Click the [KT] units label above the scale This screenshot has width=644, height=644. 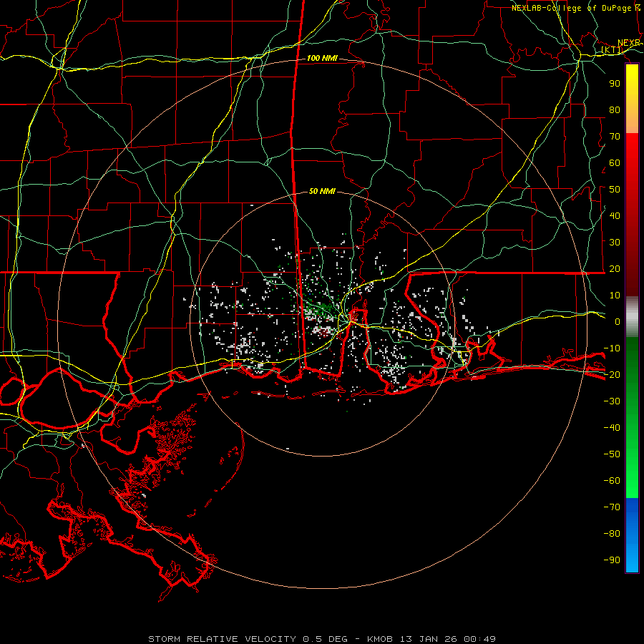point(612,50)
